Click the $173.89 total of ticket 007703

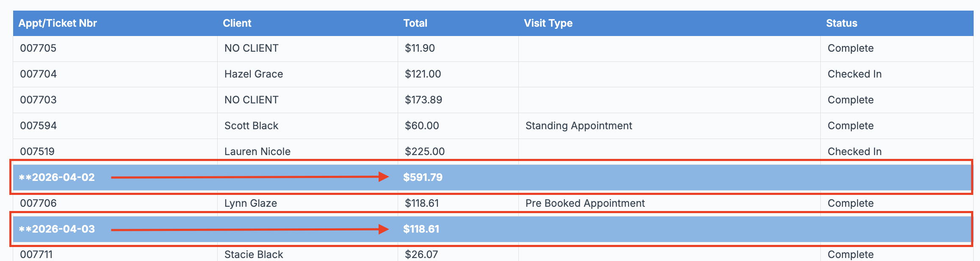pos(423,100)
